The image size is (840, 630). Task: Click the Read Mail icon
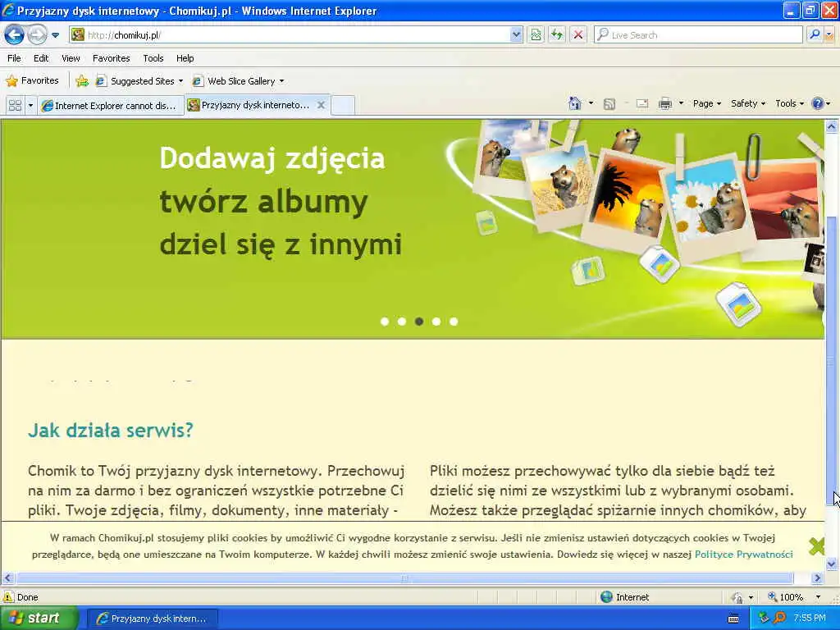click(642, 104)
